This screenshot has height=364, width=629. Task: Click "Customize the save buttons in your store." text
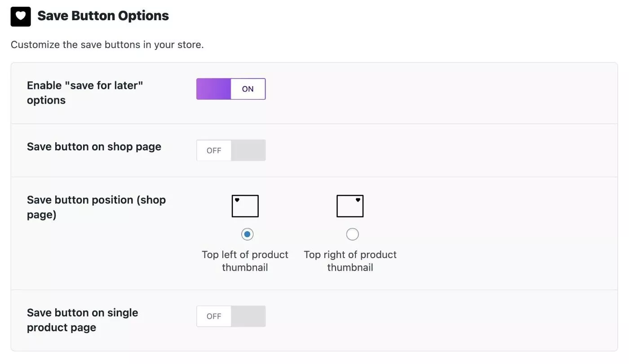[107, 45]
